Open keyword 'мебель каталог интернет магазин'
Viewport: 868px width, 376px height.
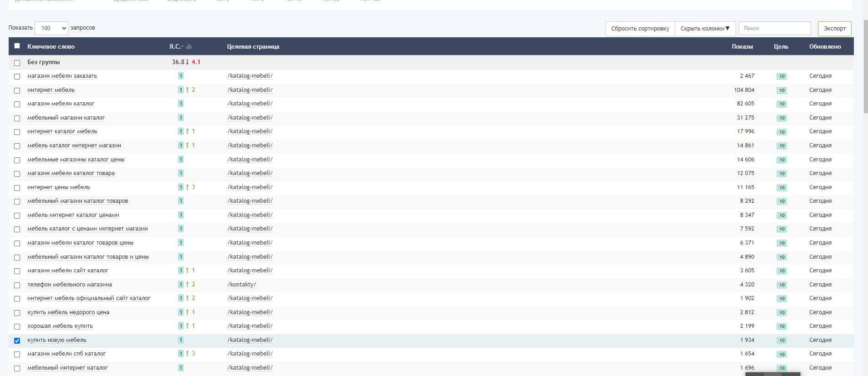(74, 145)
